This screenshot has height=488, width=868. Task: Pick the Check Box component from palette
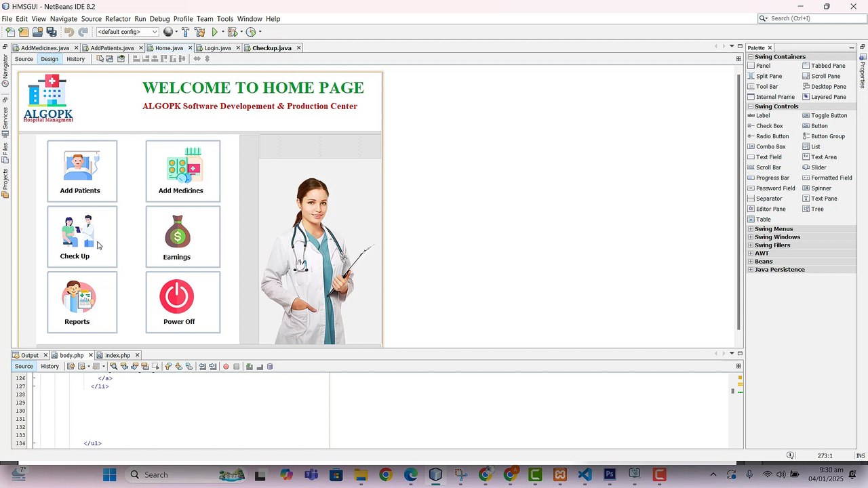coord(765,126)
